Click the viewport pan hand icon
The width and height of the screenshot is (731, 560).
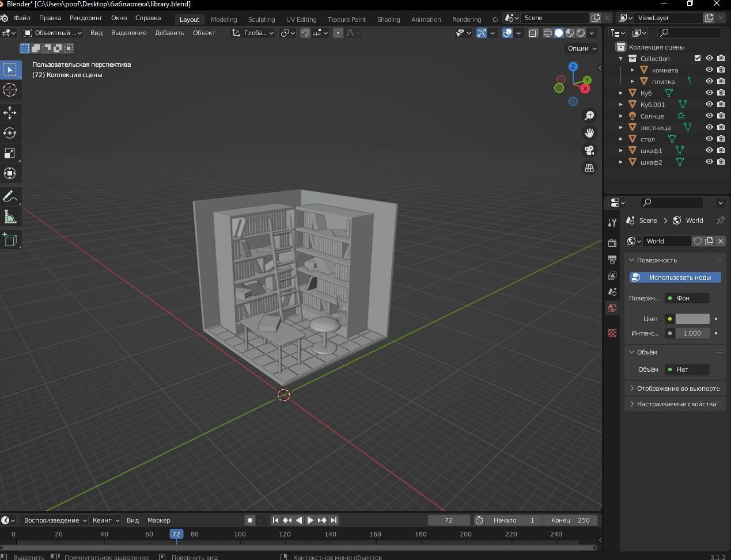(x=589, y=133)
